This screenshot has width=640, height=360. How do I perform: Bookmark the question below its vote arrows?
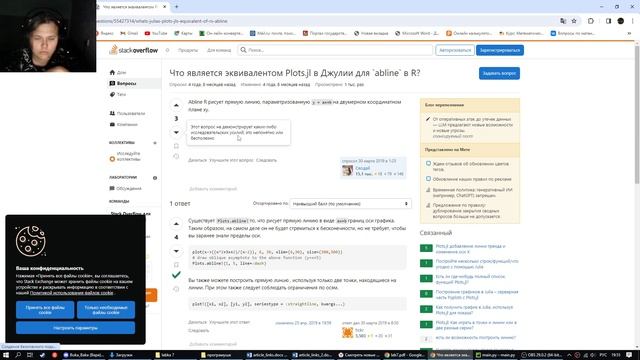(176, 146)
